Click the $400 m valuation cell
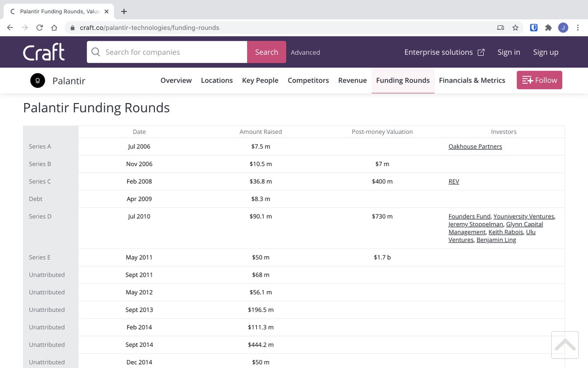 [x=382, y=182]
